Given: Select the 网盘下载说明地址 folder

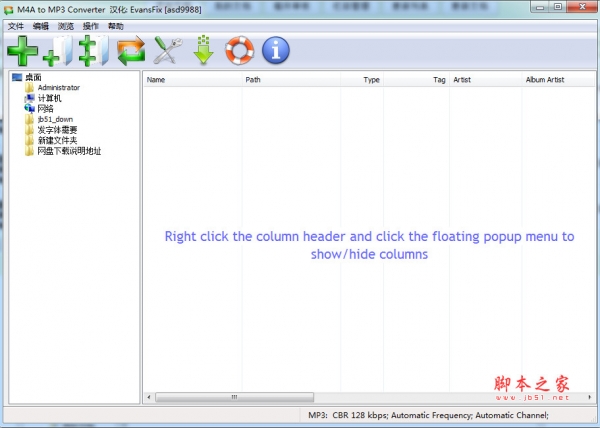Looking at the screenshot, I should tap(69, 151).
